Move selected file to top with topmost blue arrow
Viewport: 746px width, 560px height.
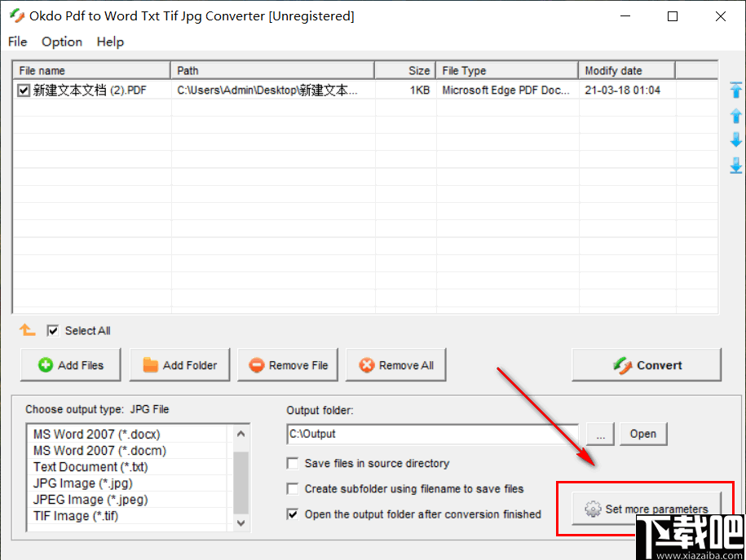coord(736,90)
